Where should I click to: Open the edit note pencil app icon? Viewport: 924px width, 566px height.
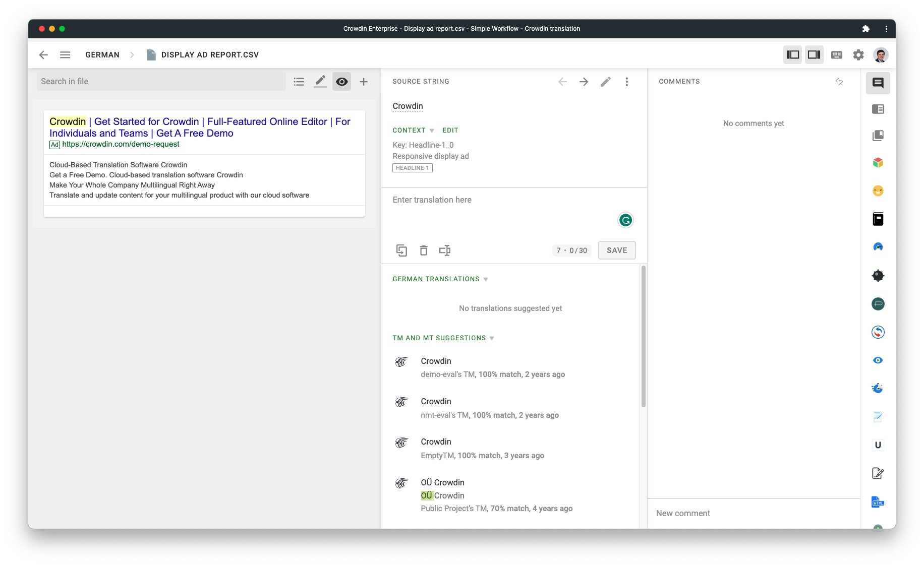coord(878,473)
